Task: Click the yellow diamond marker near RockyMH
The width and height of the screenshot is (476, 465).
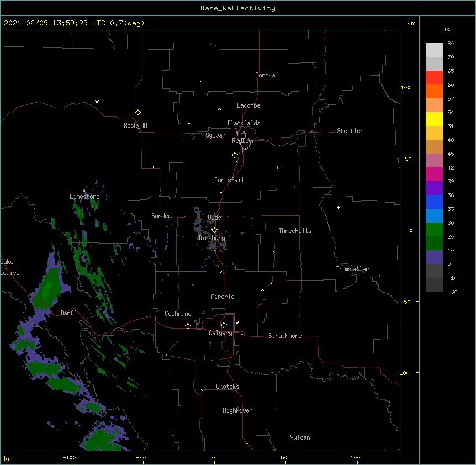Action: (137, 113)
